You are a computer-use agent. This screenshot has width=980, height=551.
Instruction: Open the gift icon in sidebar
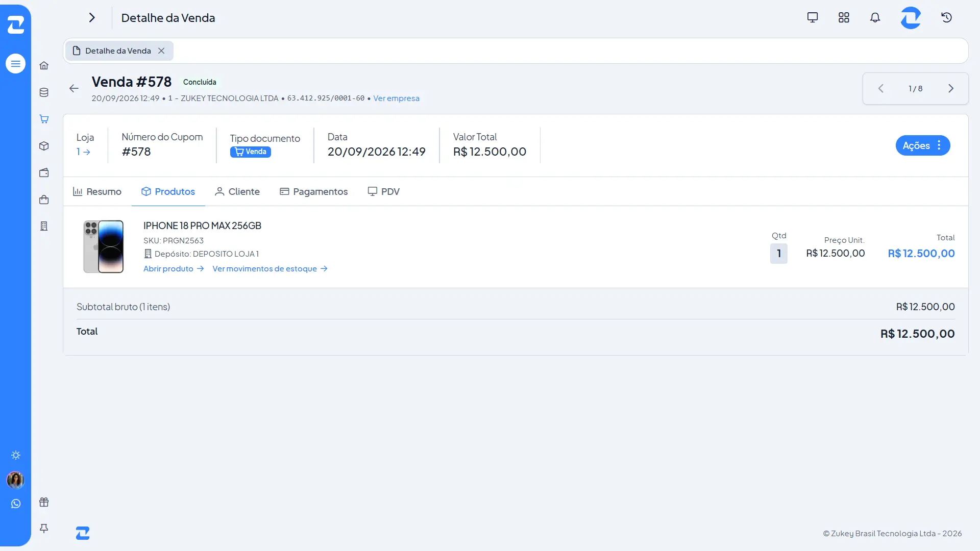44,502
